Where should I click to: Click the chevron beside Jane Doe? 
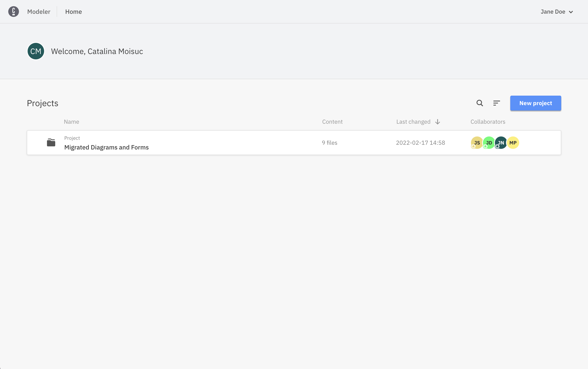click(x=571, y=12)
